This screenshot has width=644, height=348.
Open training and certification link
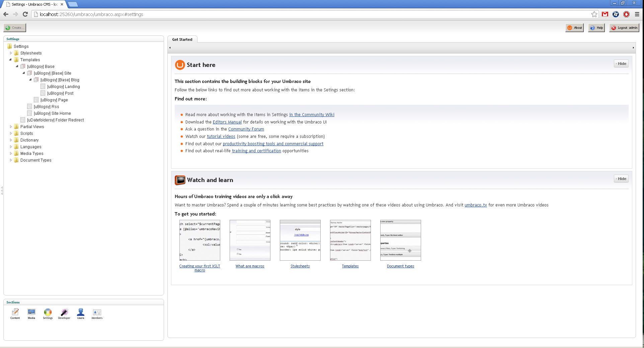coord(256,151)
